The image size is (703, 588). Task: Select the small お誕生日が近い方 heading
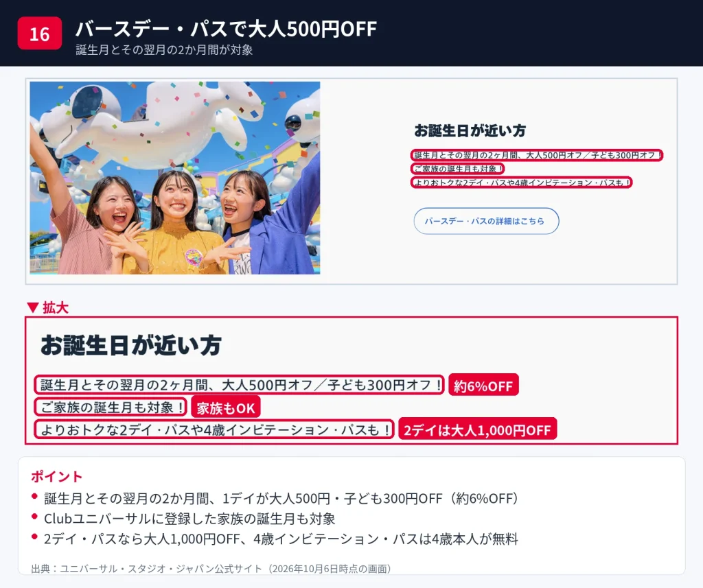coord(470,131)
